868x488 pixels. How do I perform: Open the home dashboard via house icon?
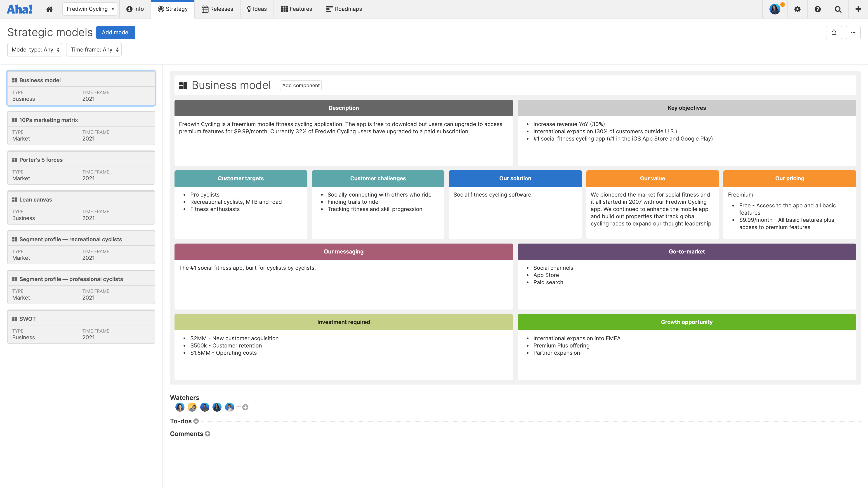click(49, 9)
